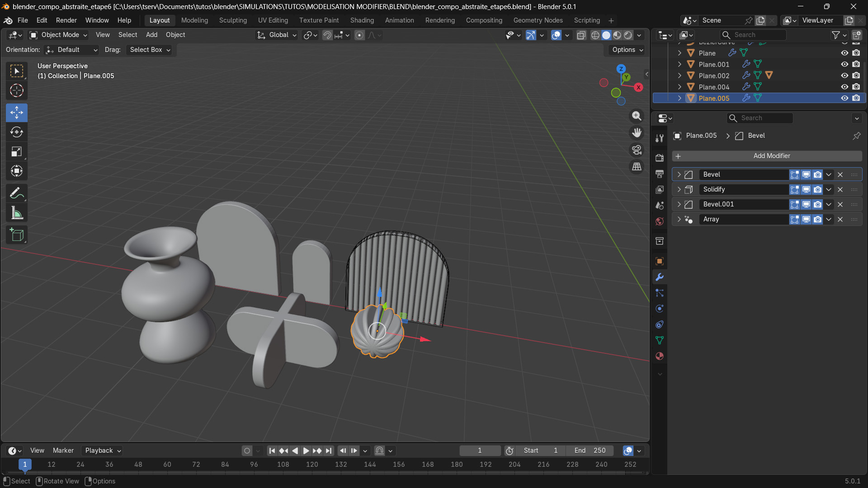Viewport: 868px width, 488px height.
Task: Select the Rotate tool in toolbar
Action: coord(17,132)
